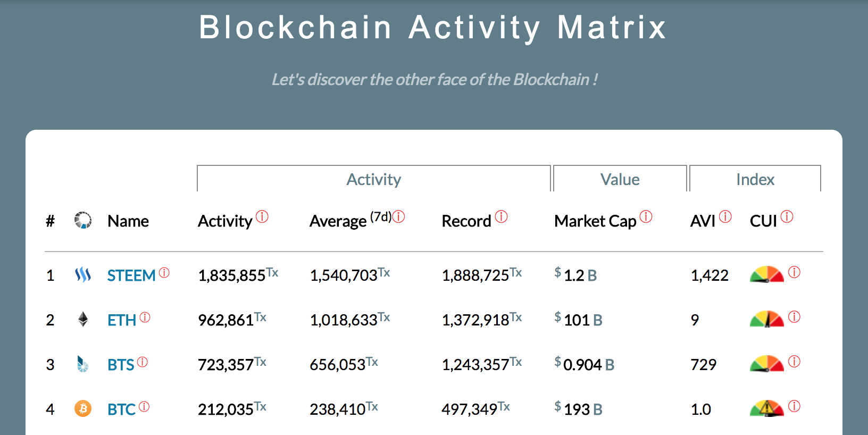Sort by the AVI column header
868x435 pixels.
point(703,221)
